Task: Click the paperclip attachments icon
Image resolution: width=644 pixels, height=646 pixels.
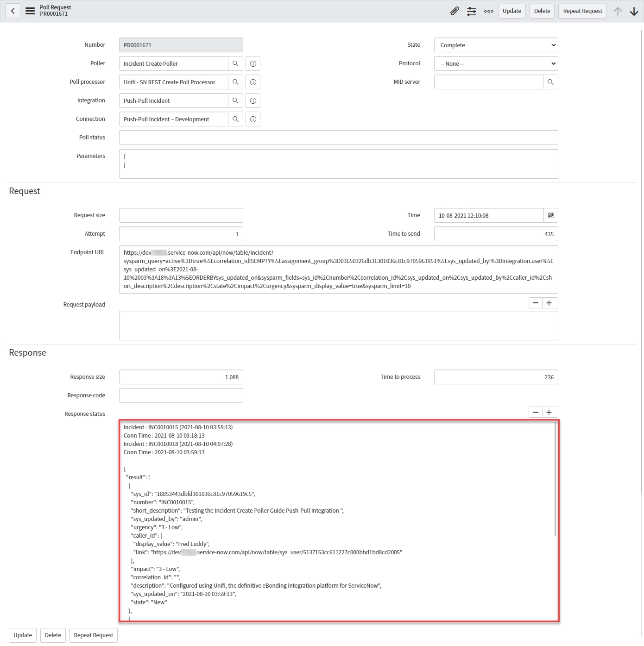Action: pyautogui.click(x=455, y=11)
